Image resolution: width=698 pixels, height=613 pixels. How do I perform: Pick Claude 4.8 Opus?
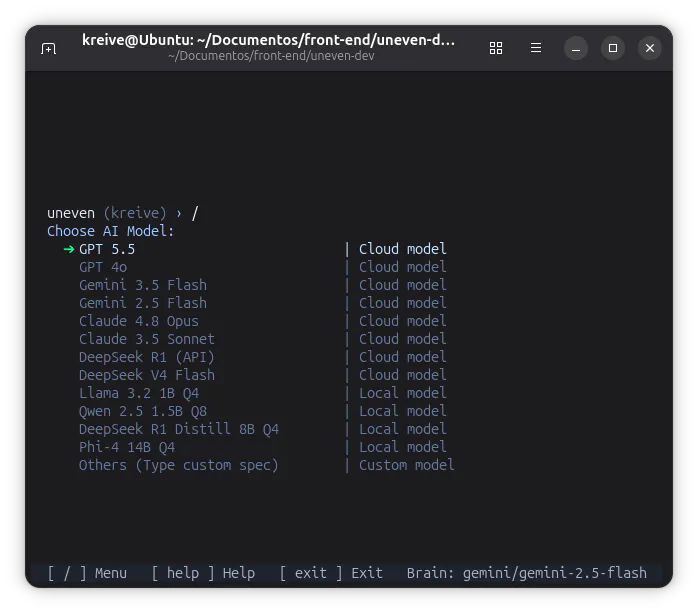(139, 321)
